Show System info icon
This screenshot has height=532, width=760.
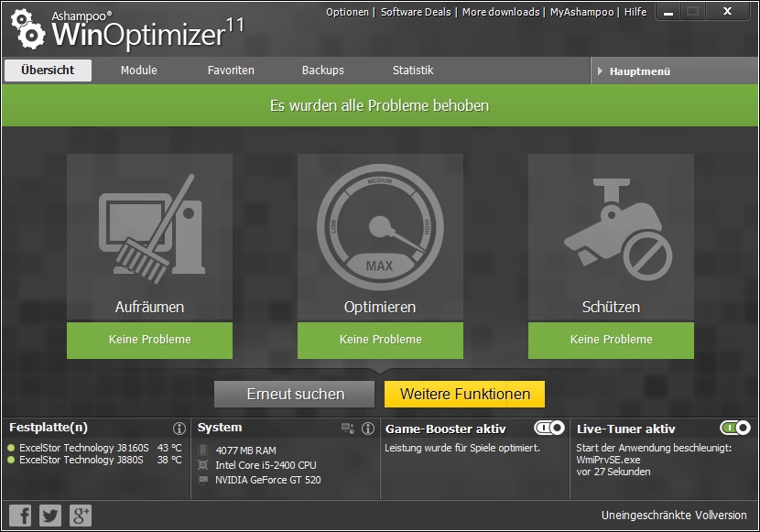pos(368,429)
